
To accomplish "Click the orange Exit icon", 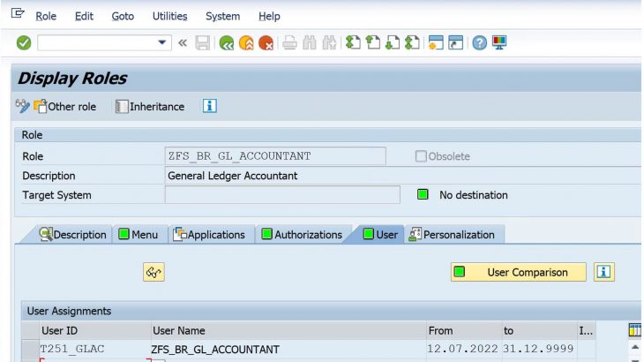I will coord(246,42).
